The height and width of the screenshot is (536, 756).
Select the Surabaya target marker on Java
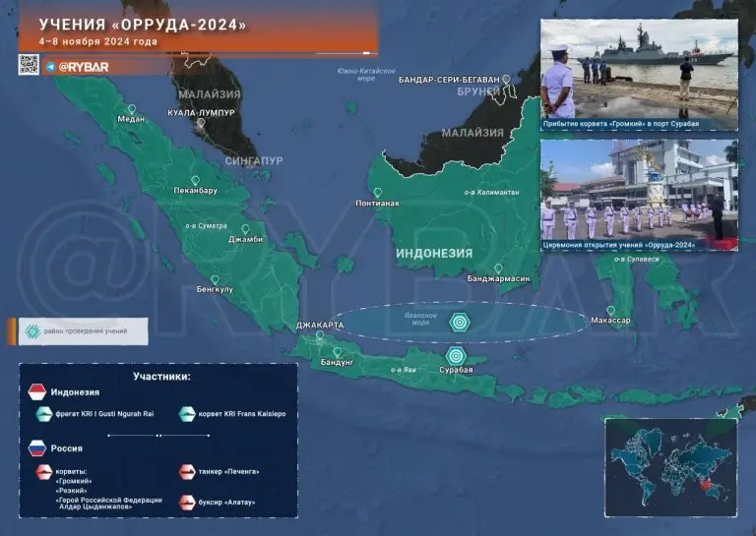pos(455,356)
